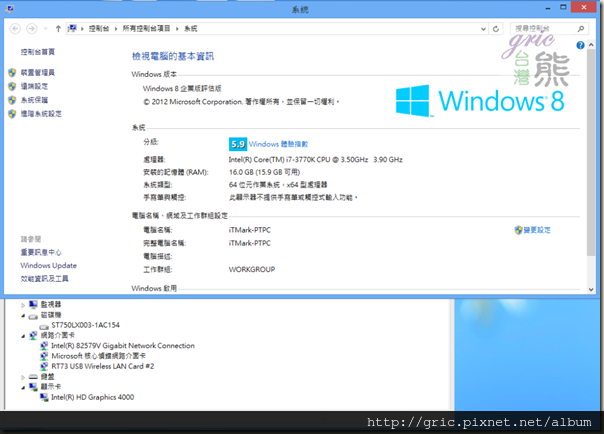The width and height of the screenshot is (604, 434).
Task: Select Intel(R) HD Graphics 4000 device
Action: pos(92,397)
